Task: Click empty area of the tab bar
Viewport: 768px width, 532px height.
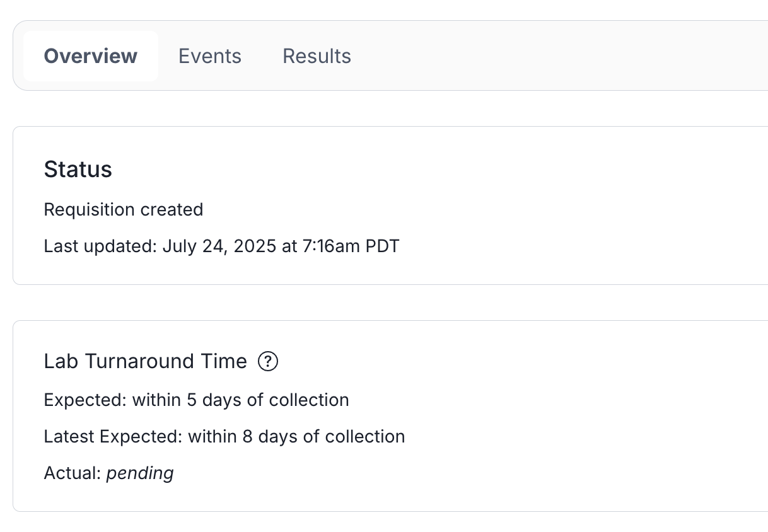Action: point(536,56)
